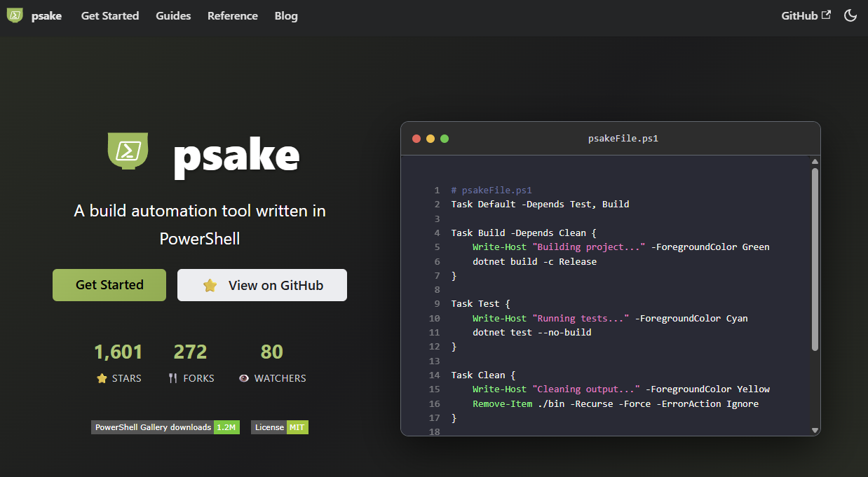Open the GitHub link in the navbar

pyautogui.click(x=806, y=15)
